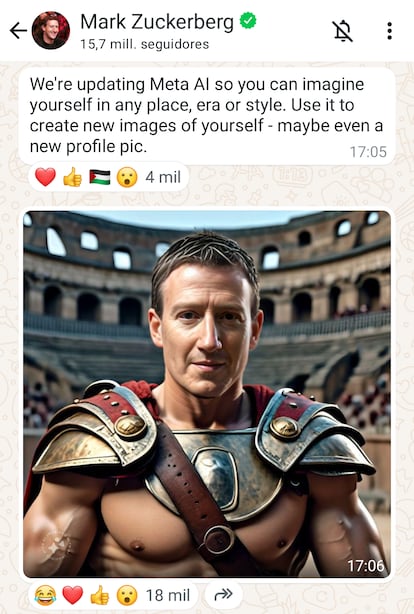Tap the surprised face reaction under the image
The width and height of the screenshot is (414, 614).
coord(127,596)
